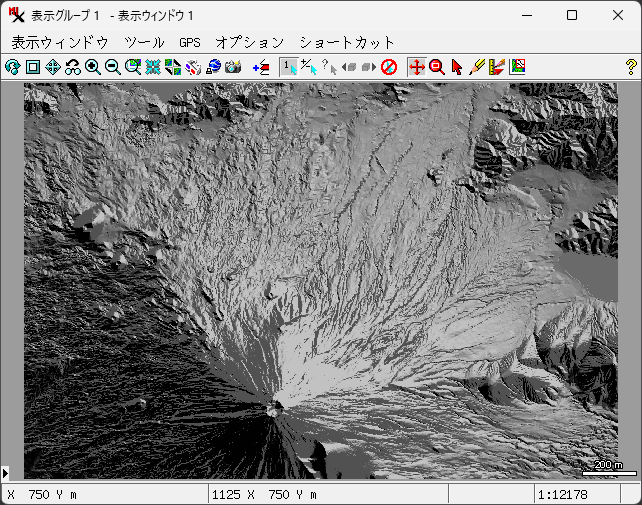Screen dimensions: 642x505
Task: Click the globe geolocation icon
Action: click(213, 67)
